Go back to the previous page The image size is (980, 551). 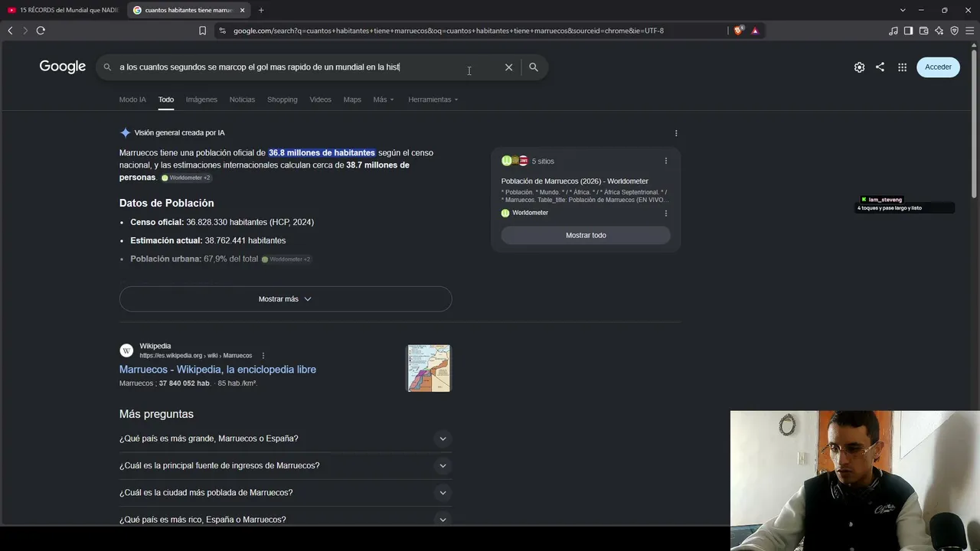tap(10, 31)
